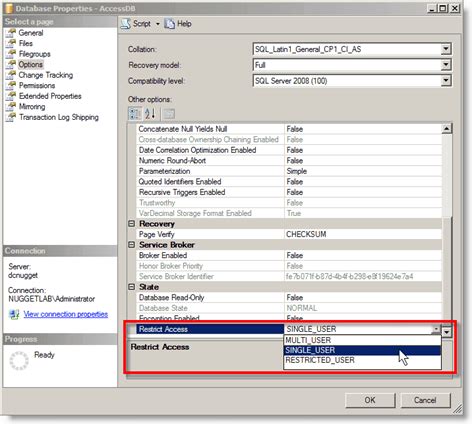474x426 pixels.
Task: Open the Extended Properties page
Action: click(x=50, y=96)
